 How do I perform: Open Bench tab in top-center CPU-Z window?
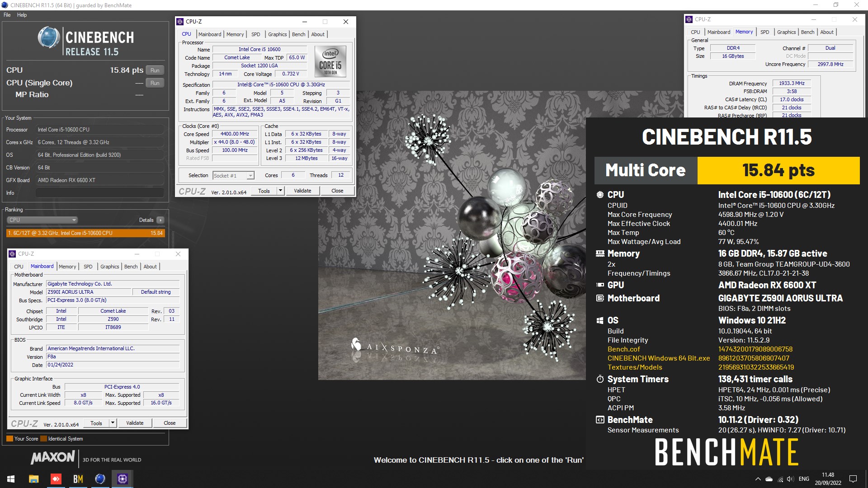coord(298,34)
